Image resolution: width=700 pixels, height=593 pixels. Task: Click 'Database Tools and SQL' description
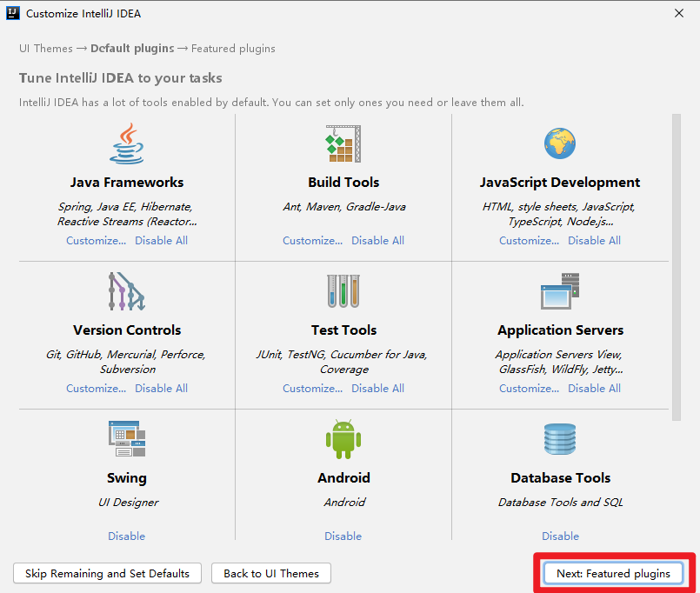click(x=560, y=503)
